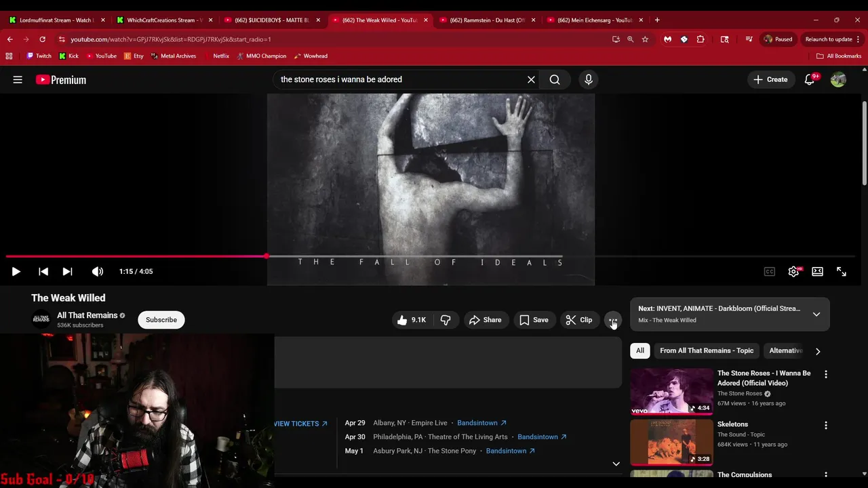Mute the player volume
868x488 pixels.
tap(98, 271)
